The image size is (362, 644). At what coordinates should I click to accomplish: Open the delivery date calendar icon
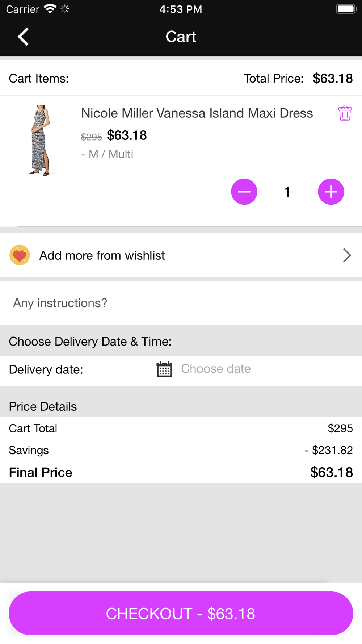(x=164, y=369)
